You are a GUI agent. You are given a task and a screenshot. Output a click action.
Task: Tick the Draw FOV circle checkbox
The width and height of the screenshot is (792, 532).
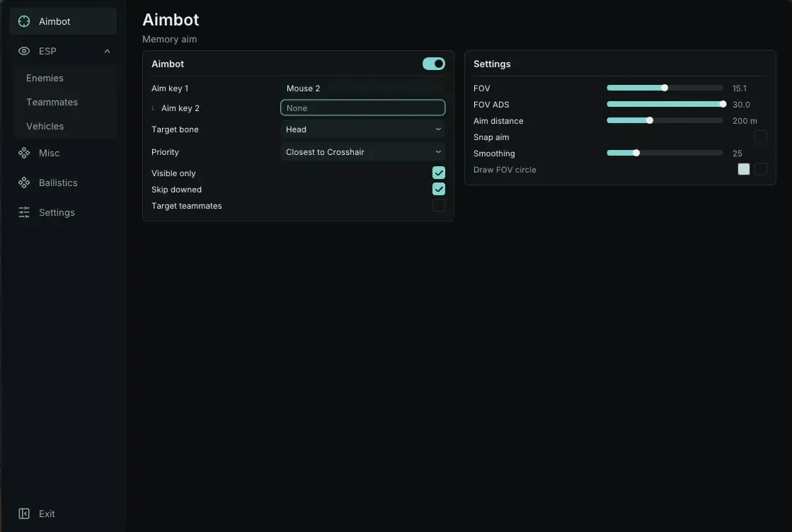point(760,169)
